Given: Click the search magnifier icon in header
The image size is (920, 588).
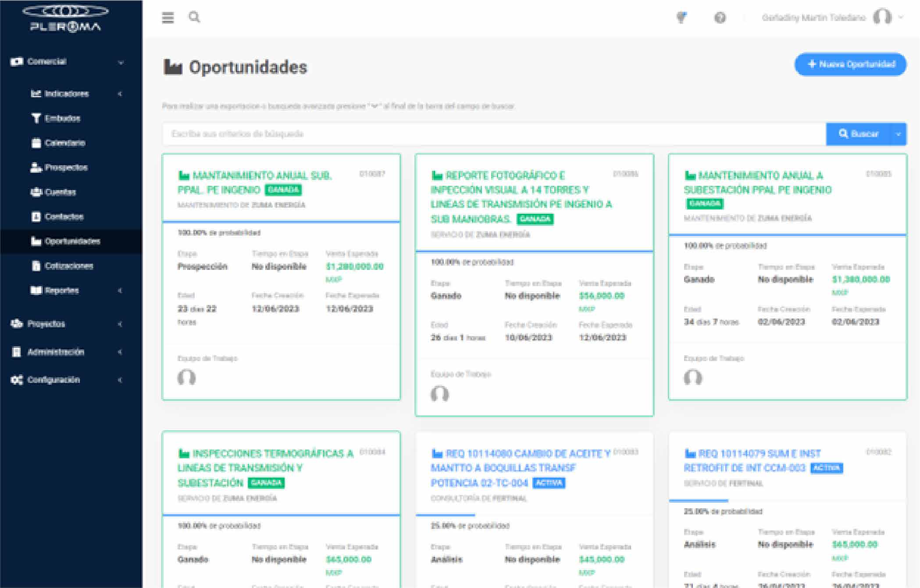Looking at the screenshot, I should point(194,17).
